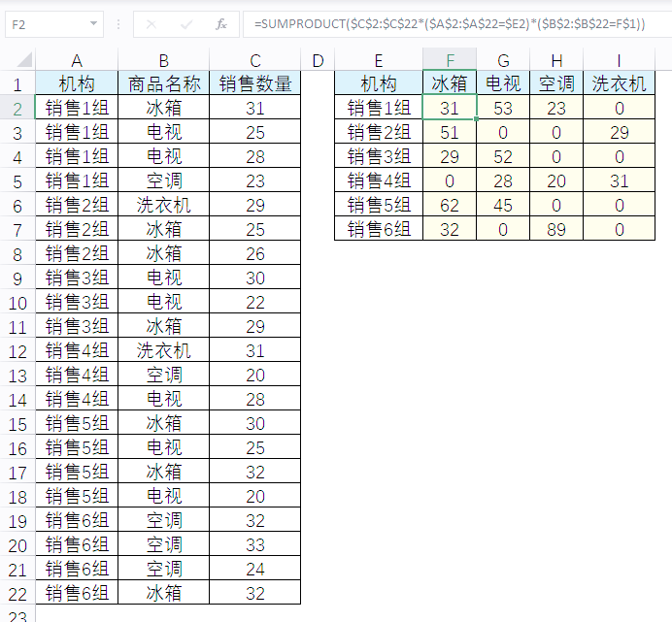Click cell C1 labeled 销售数量

255,83
